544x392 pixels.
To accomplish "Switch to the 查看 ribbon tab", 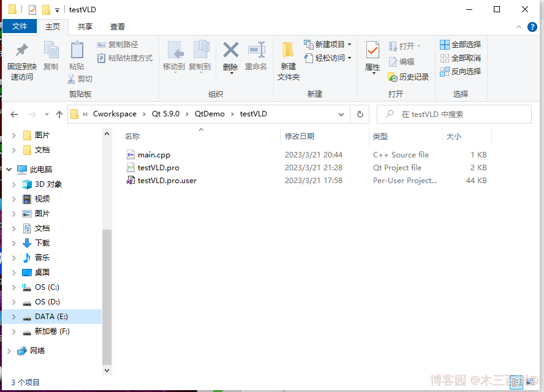I will (117, 27).
